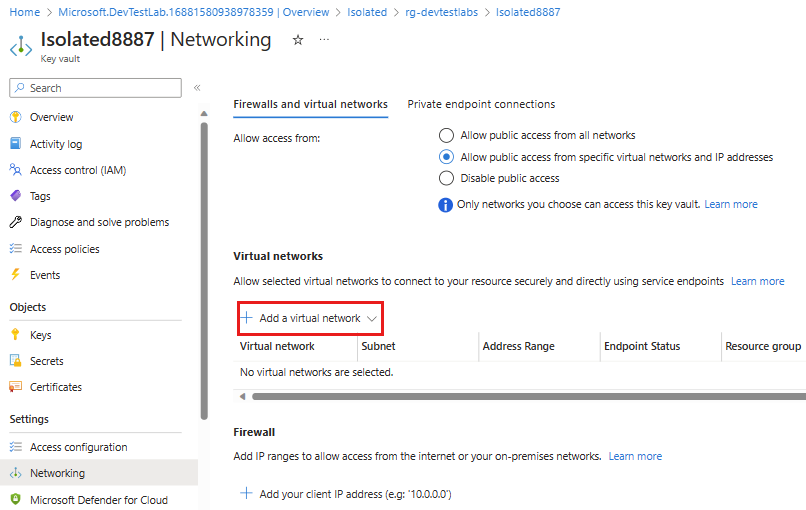Click the 'No virtual networks are selected.' text

tap(317, 372)
